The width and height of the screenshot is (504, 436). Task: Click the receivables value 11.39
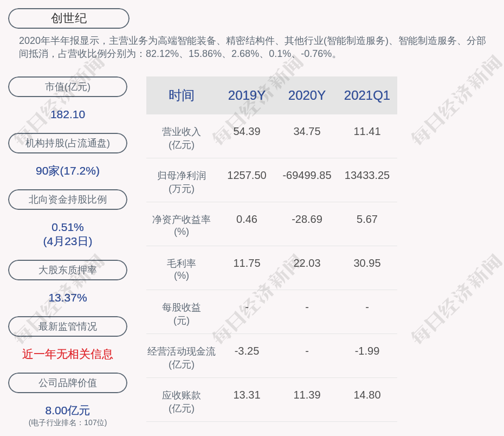click(307, 395)
